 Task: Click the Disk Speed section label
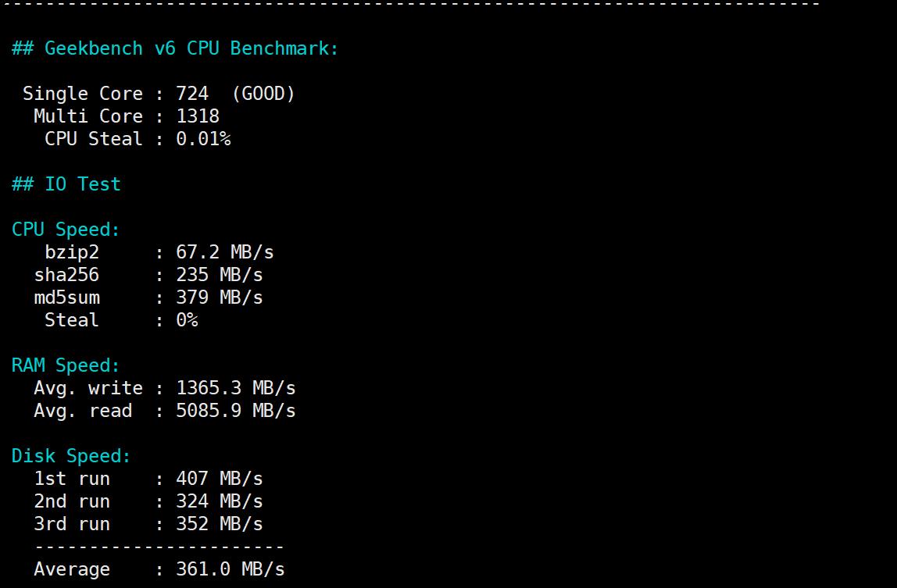click(x=72, y=456)
